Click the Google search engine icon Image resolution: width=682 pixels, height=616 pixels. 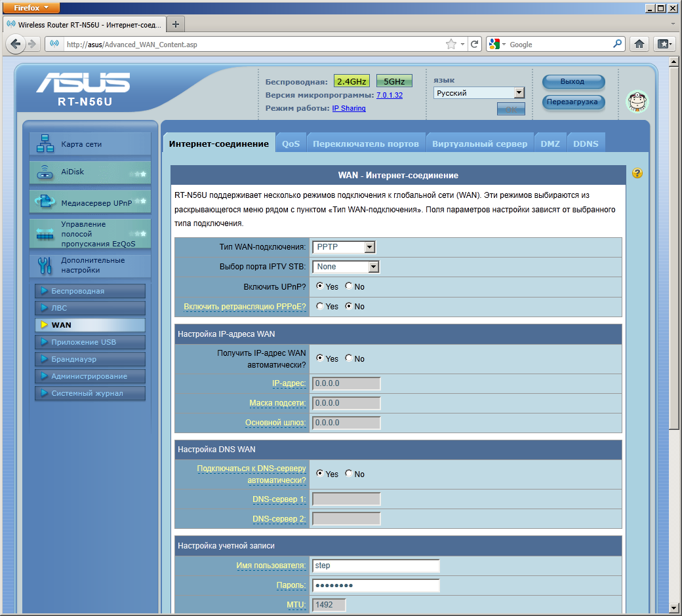click(494, 44)
